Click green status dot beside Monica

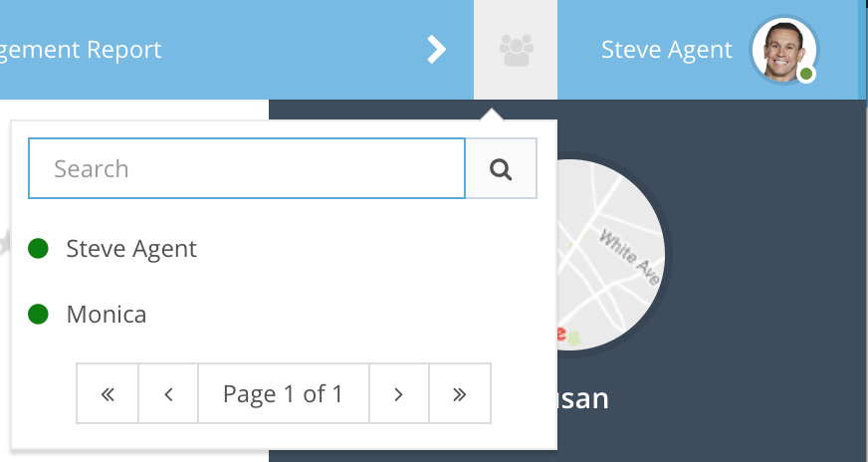tap(38, 315)
